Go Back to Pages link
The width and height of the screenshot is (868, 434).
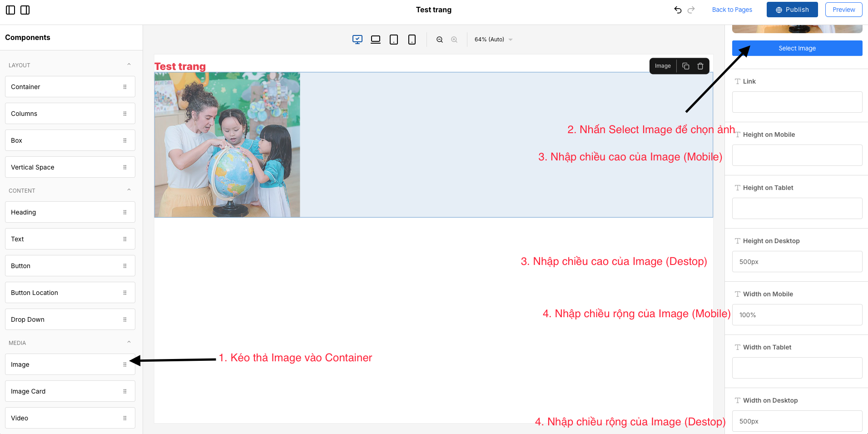pyautogui.click(x=732, y=10)
